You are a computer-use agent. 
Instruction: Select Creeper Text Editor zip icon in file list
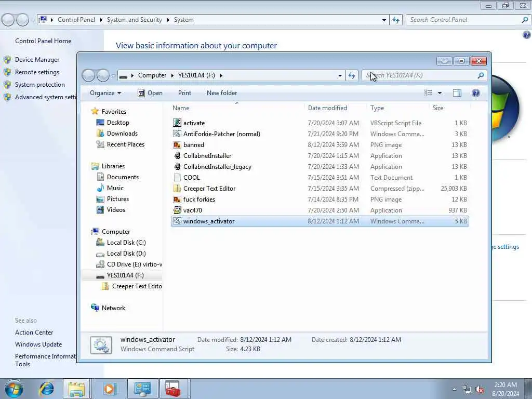177,188
